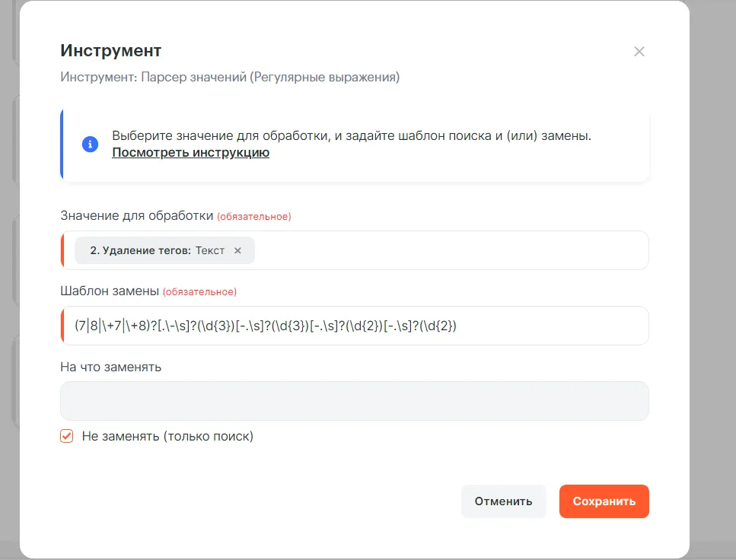This screenshot has width=736, height=560.
Task: Click the Не заменять (только поиск) label text
Action: pos(167,437)
